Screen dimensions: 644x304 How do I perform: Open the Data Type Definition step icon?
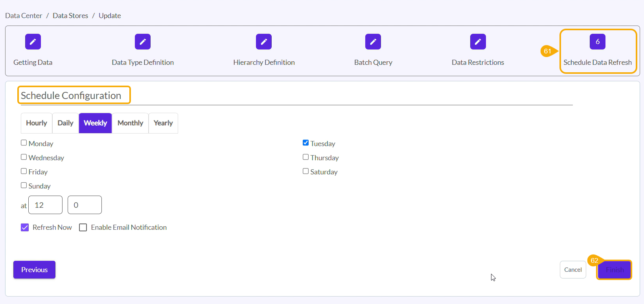[x=143, y=42]
